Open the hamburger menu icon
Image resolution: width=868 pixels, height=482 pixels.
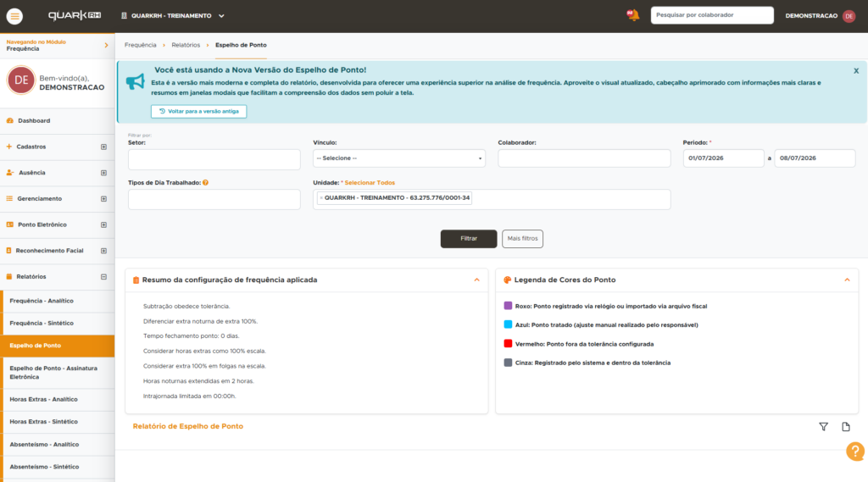tap(14, 16)
